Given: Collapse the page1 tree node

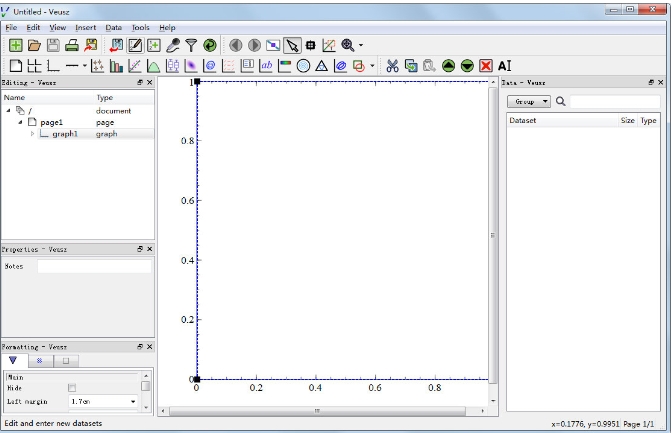Looking at the screenshot, I should point(20,122).
